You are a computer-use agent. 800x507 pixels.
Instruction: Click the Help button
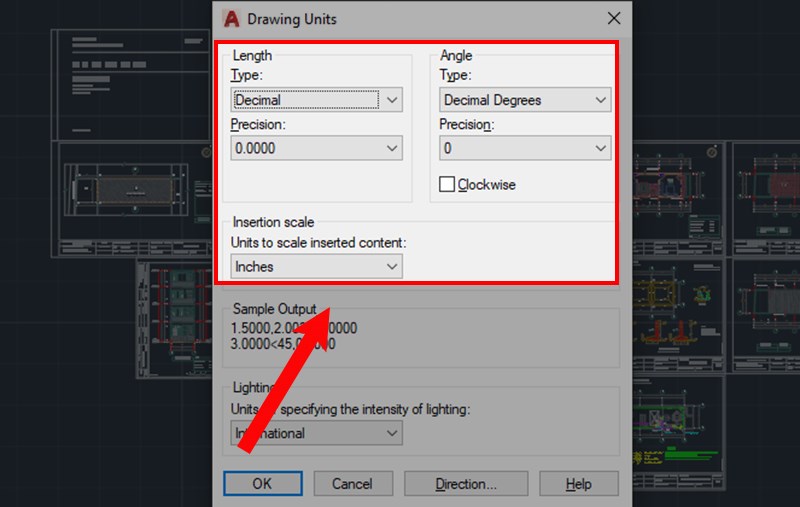tap(579, 483)
